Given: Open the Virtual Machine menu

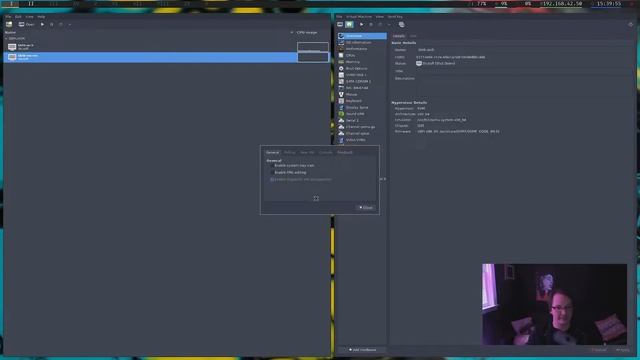Looking at the screenshot, I should (x=359, y=17).
